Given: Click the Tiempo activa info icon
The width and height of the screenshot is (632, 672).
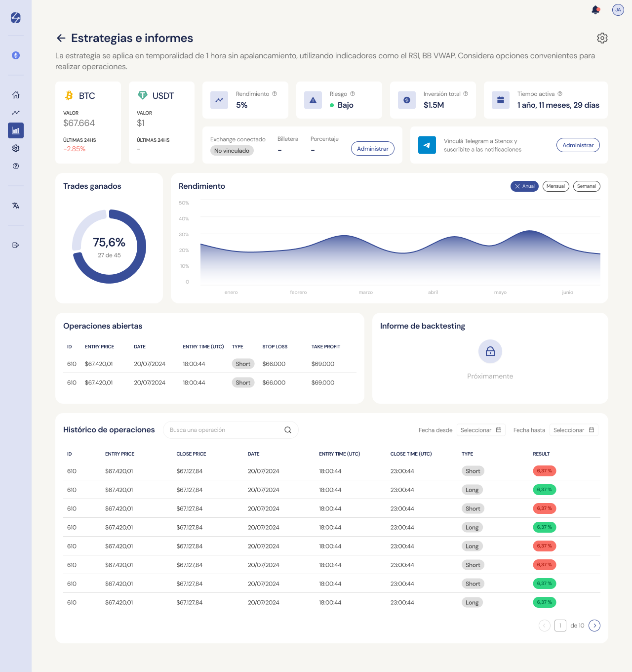Looking at the screenshot, I should (560, 94).
